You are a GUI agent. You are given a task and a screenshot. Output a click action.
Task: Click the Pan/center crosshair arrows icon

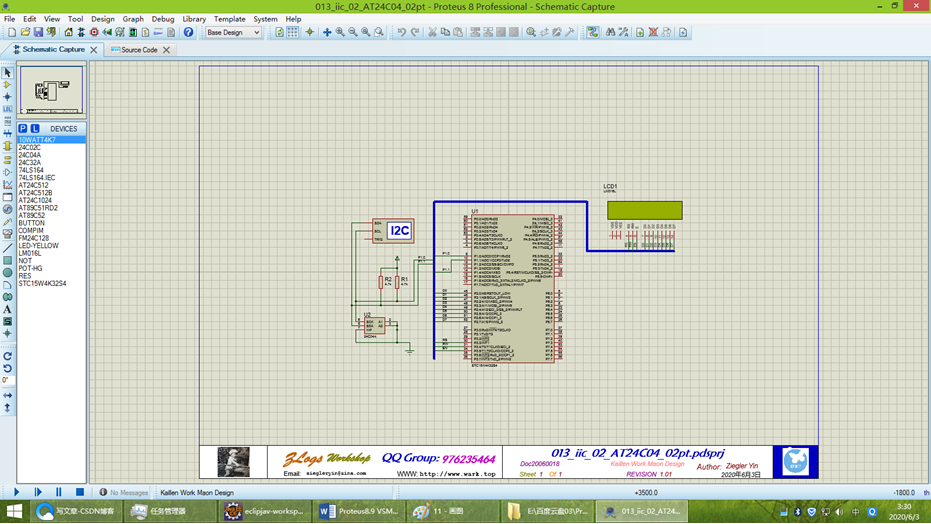coord(327,32)
